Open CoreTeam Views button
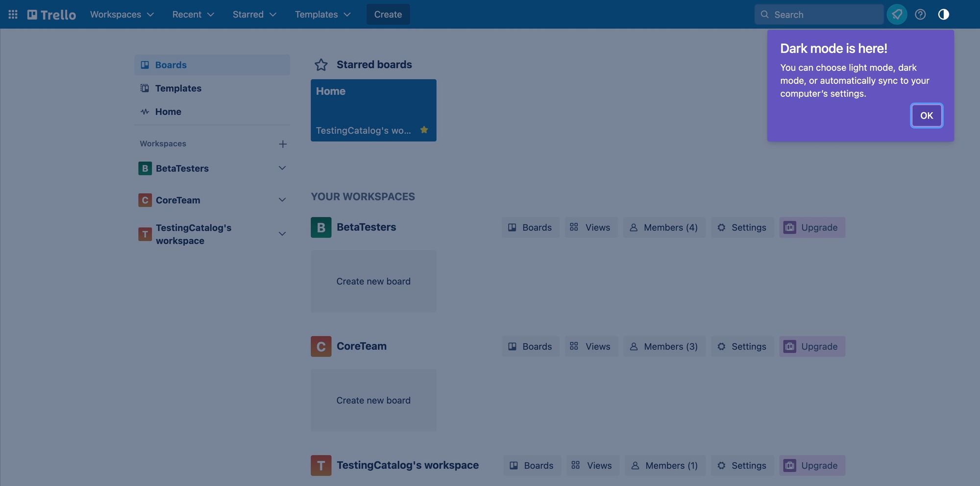Image resolution: width=980 pixels, height=486 pixels. click(x=591, y=346)
